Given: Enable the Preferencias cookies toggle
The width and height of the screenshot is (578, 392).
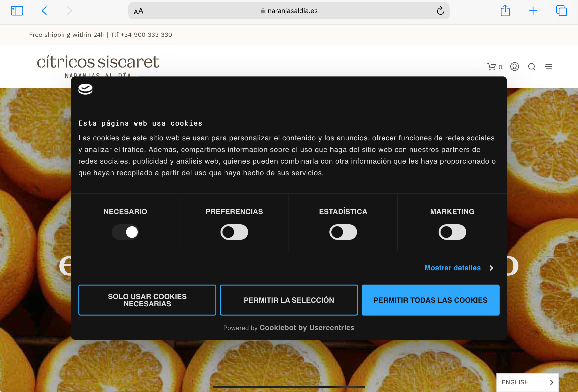Looking at the screenshot, I should [x=234, y=232].
